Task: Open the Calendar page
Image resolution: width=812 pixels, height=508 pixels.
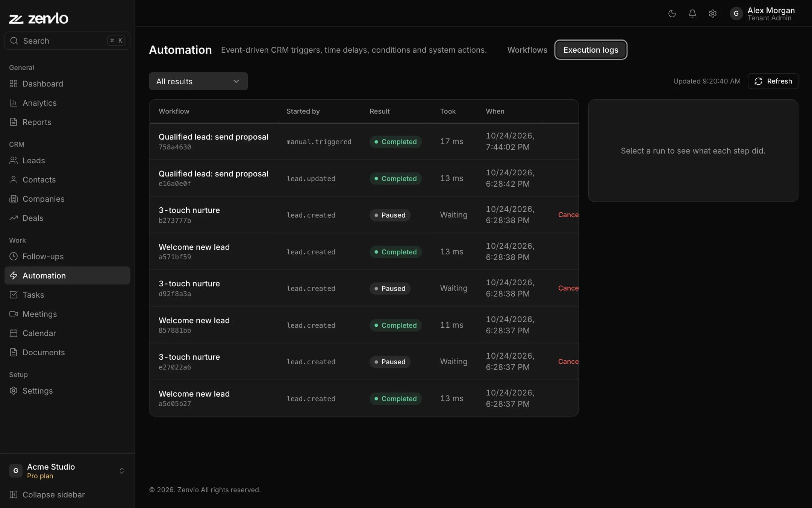Action: [67, 333]
